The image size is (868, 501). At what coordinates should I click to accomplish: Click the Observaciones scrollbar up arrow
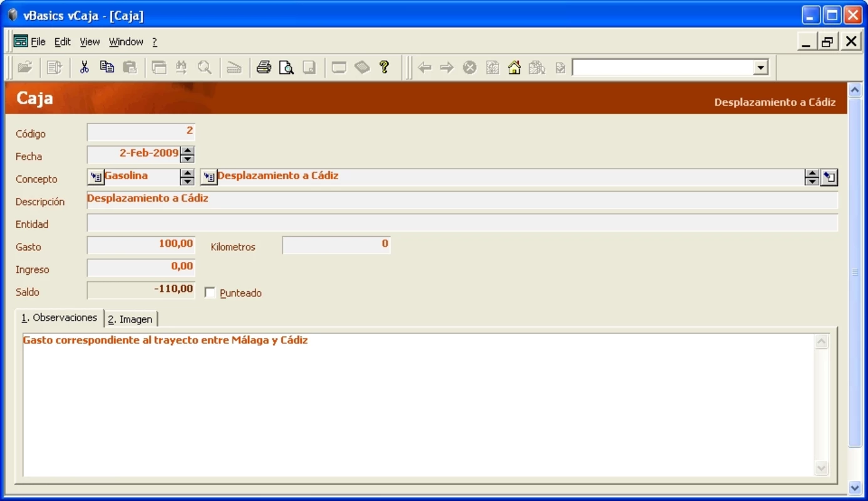822,341
